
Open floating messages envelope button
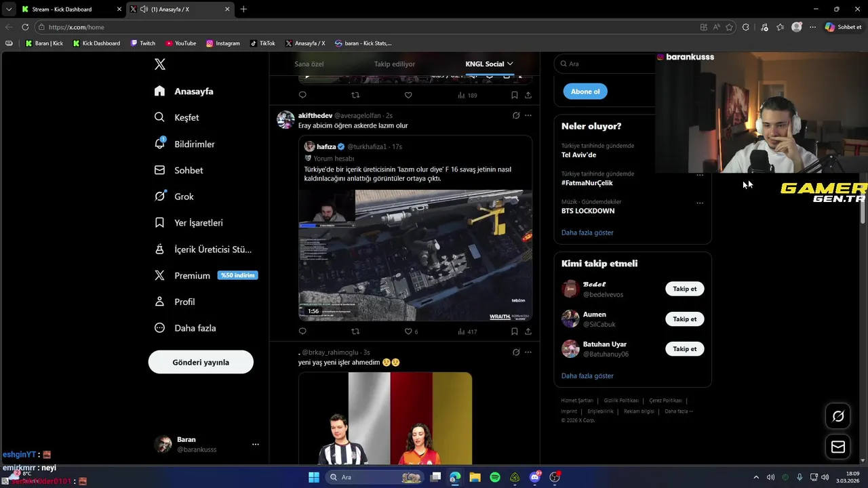pos(838,447)
